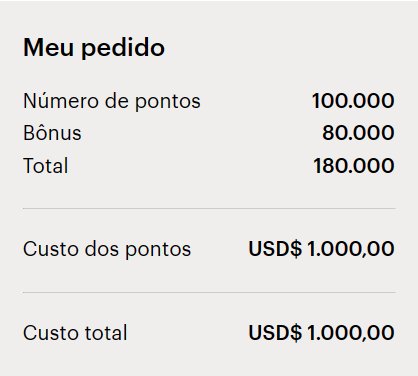
Task: Select the Bônus label
Action: click(x=52, y=133)
